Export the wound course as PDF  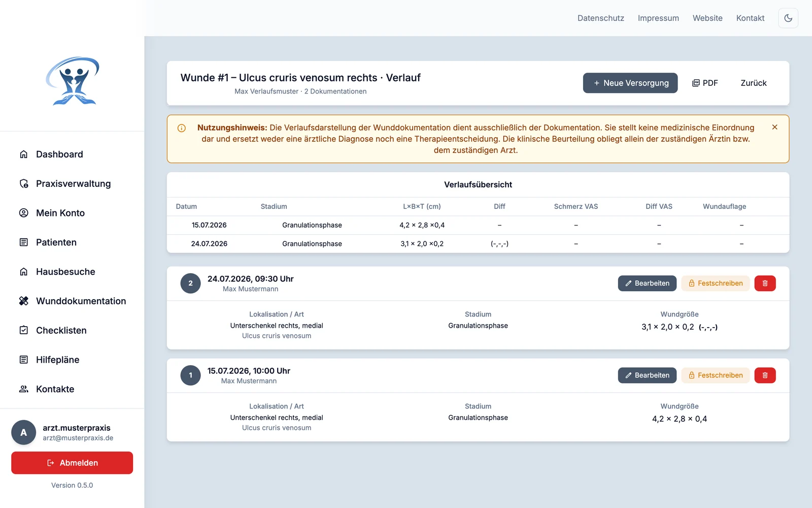pos(705,83)
